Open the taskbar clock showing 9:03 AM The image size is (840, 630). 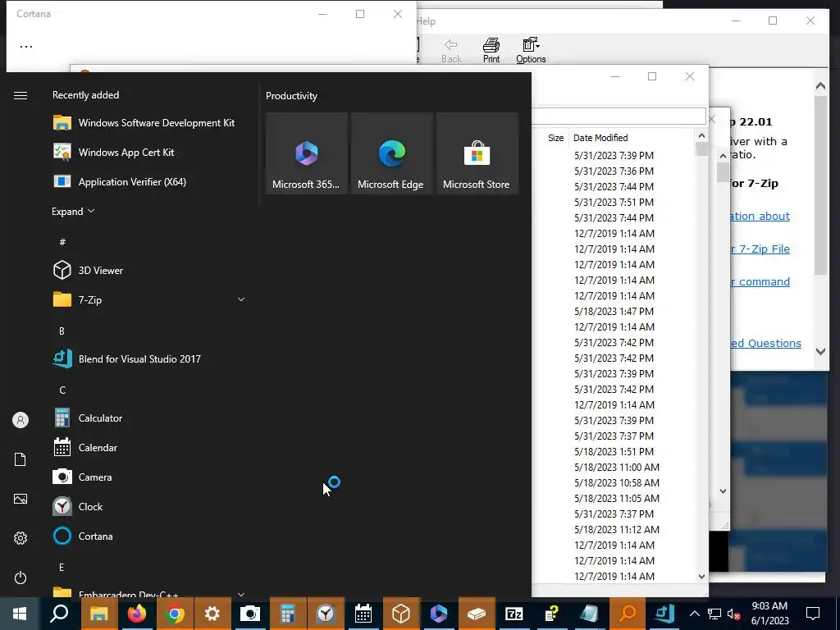tap(769, 614)
